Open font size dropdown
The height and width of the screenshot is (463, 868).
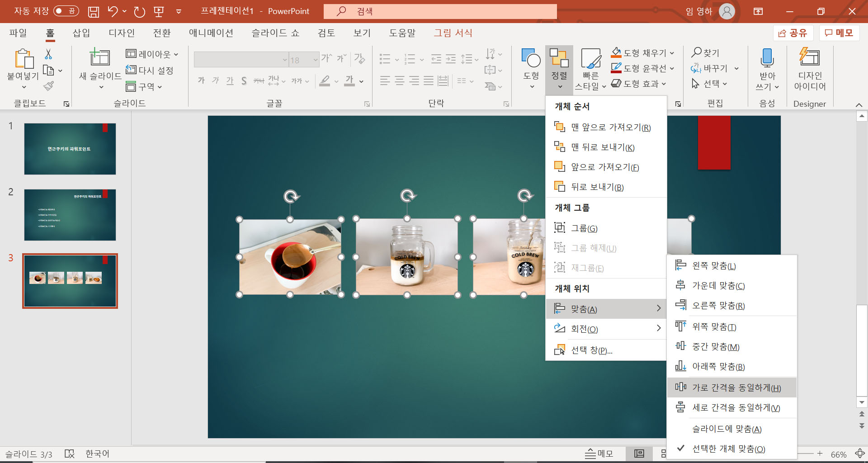click(316, 60)
